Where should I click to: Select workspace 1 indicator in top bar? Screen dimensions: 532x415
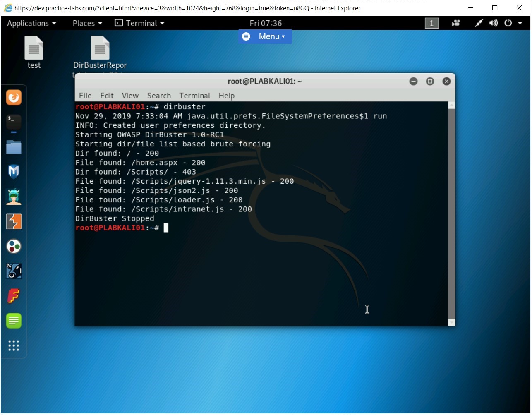[431, 23]
